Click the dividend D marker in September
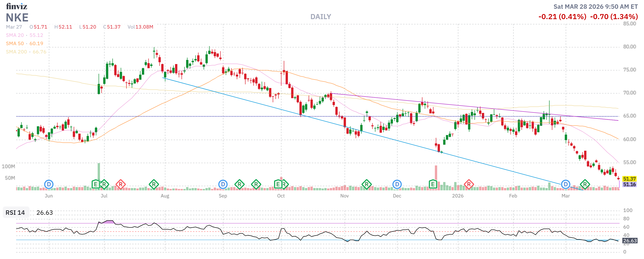Viewport: 644px width, 259px height. tap(223, 185)
